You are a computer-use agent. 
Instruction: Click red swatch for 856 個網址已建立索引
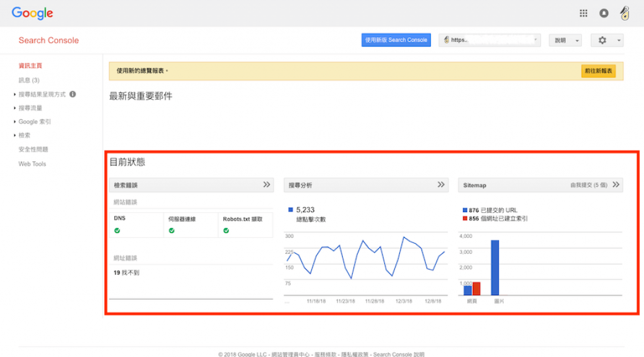(465, 218)
